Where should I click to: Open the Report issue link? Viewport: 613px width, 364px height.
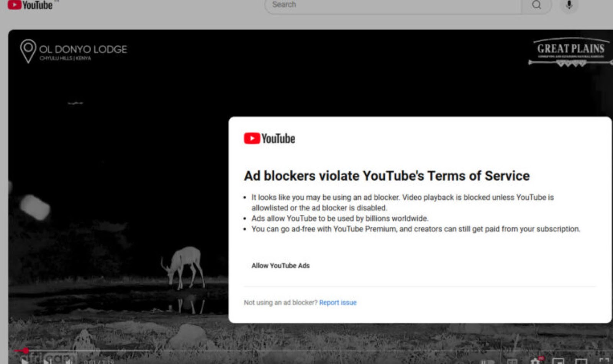(338, 302)
